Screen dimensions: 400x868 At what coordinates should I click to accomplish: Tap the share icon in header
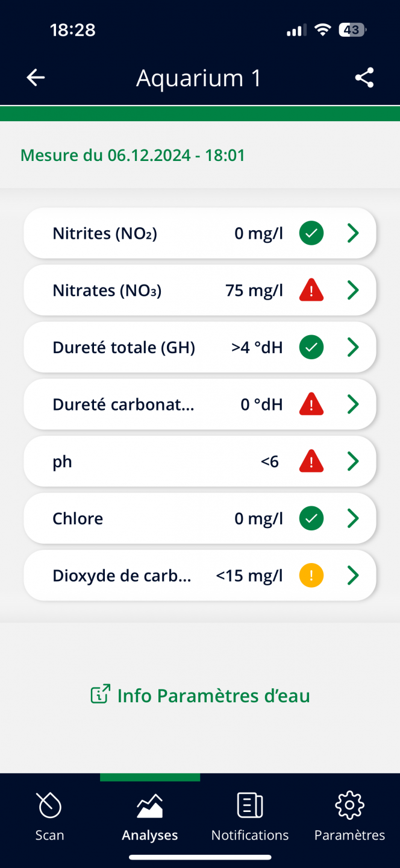tap(364, 78)
